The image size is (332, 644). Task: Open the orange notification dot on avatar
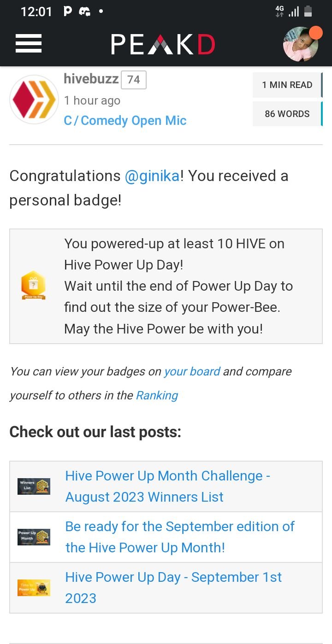coord(315,33)
